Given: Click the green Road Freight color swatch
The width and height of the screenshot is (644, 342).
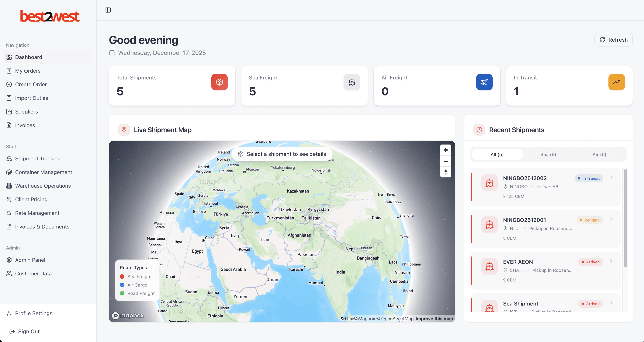Looking at the screenshot, I should click(122, 293).
